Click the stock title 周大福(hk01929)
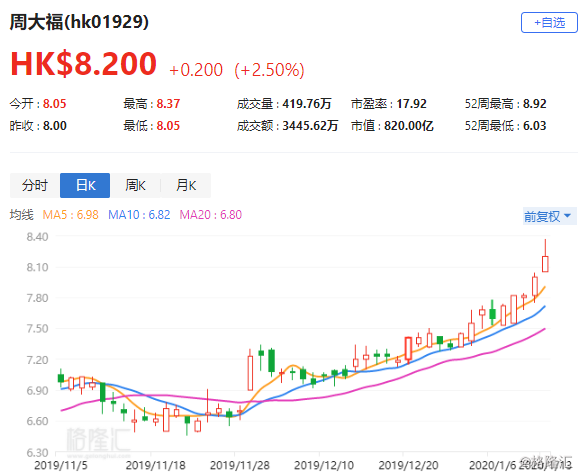This screenshot has width=580, height=476. (x=79, y=22)
